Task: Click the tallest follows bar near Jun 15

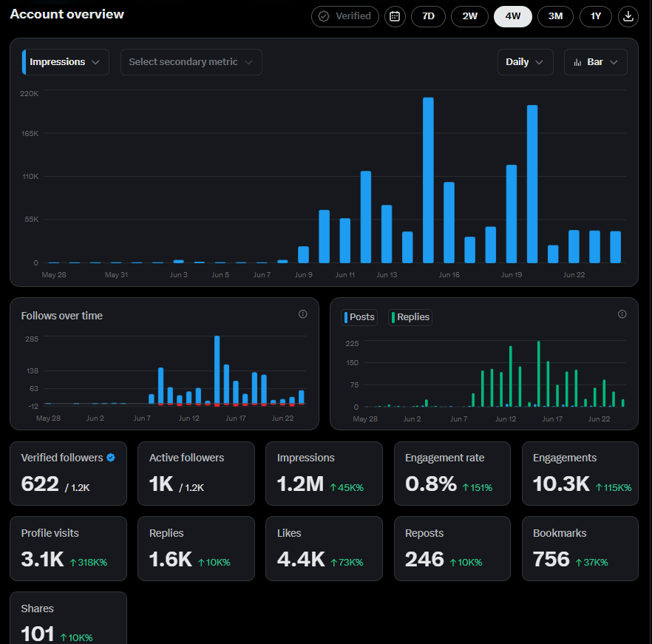Action: point(217,370)
